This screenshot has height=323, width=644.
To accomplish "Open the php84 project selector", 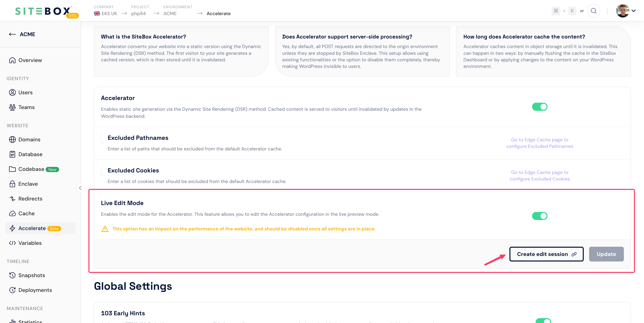I will click(x=138, y=13).
